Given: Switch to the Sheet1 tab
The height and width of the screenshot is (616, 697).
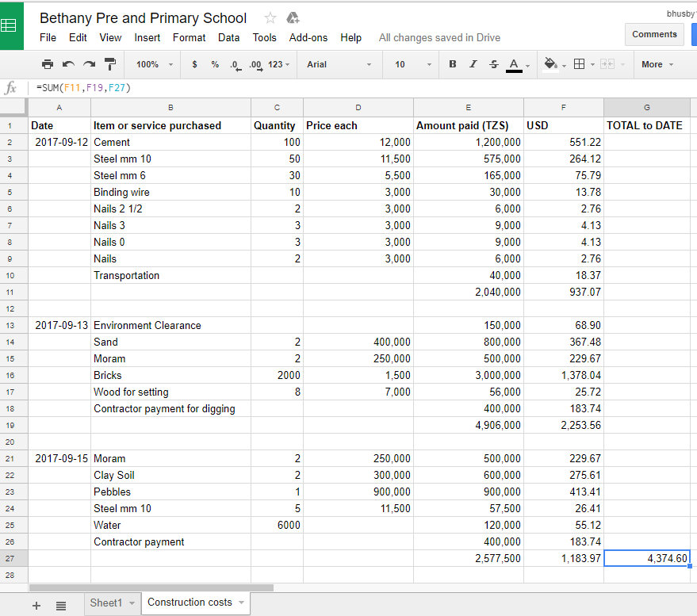Looking at the screenshot, I should [105, 603].
